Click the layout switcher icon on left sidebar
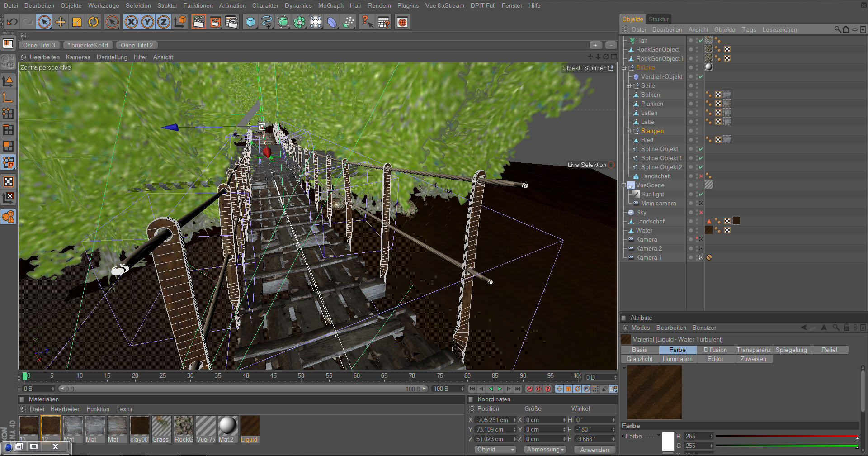The height and width of the screenshot is (456, 868). [8, 43]
